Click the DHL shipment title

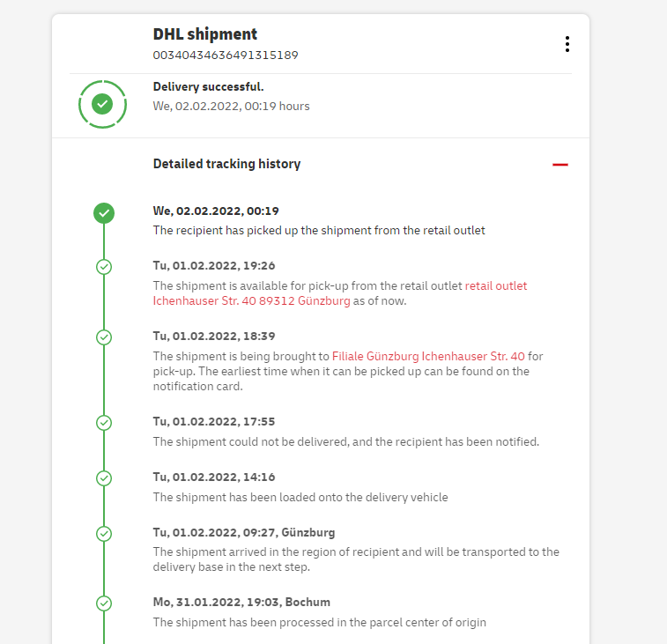pyautogui.click(x=205, y=34)
